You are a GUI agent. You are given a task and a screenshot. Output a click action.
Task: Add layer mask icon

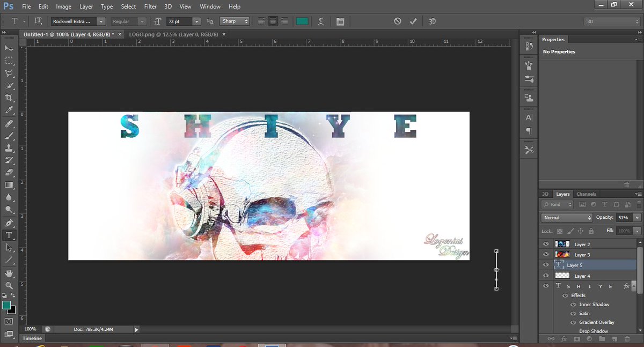[x=577, y=339]
